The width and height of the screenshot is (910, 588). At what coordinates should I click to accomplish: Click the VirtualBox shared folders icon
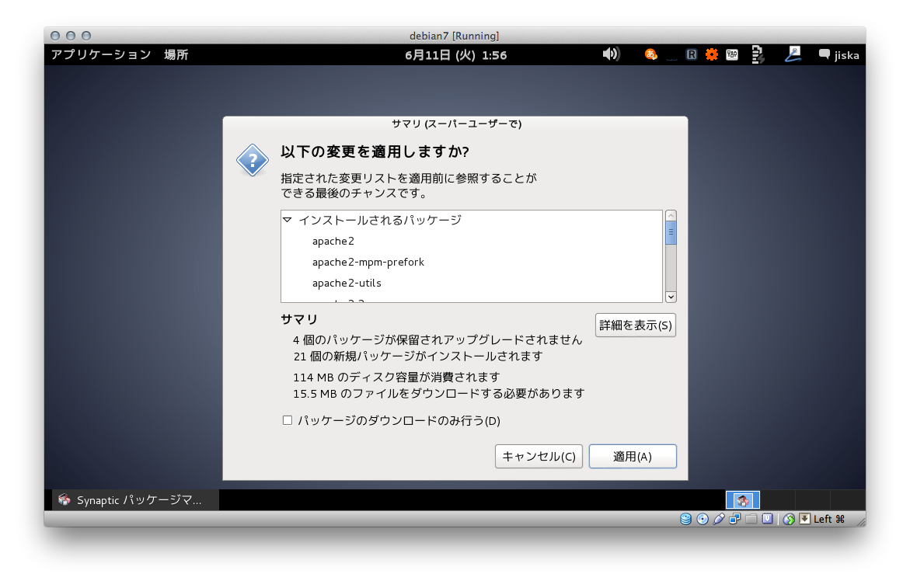[x=751, y=519]
